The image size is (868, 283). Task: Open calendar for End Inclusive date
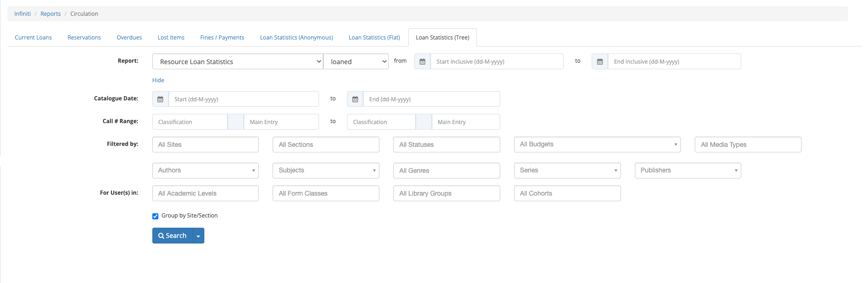coord(600,61)
